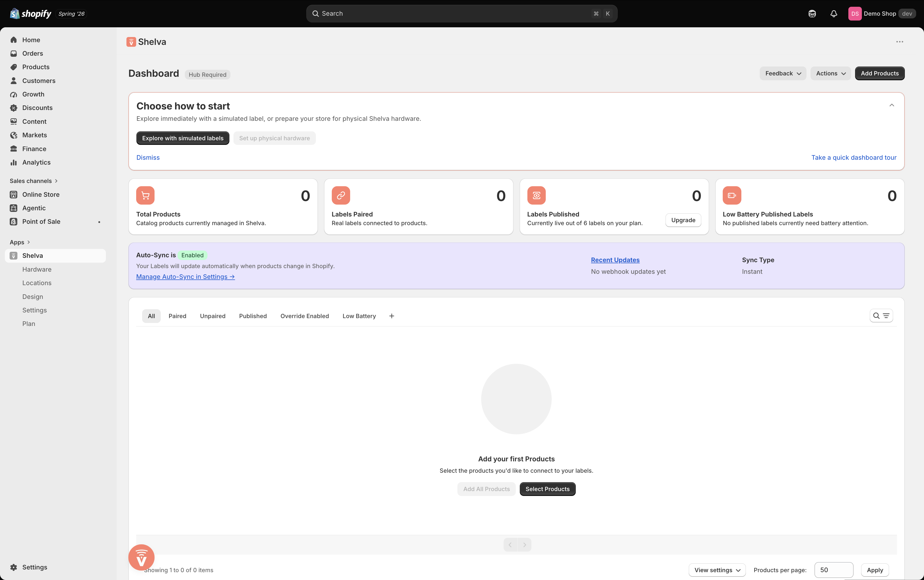Click the Labels Paired link icon
The height and width of the screenshot is (580, 924).
click(341, 196)
